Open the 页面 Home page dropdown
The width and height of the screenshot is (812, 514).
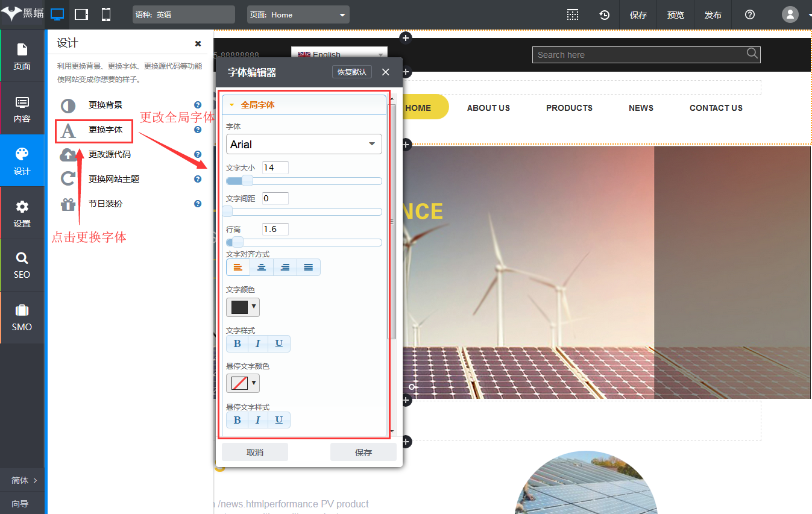298,15
